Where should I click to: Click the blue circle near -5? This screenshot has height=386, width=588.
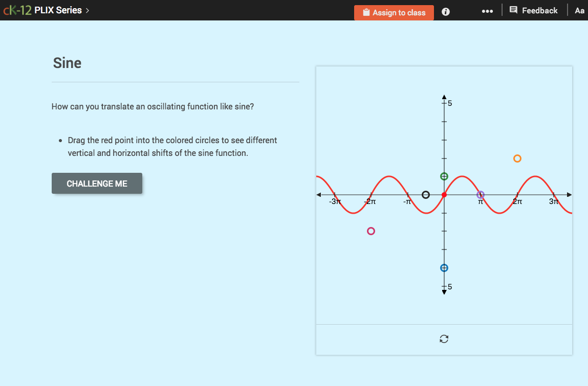coord(444,267)
